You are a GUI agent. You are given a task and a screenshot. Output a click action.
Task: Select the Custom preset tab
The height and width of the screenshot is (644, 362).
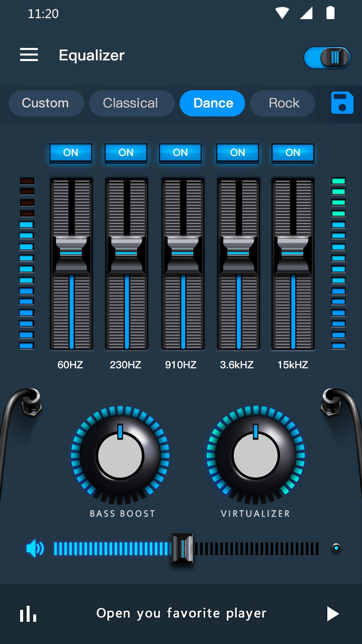(46, 103)
